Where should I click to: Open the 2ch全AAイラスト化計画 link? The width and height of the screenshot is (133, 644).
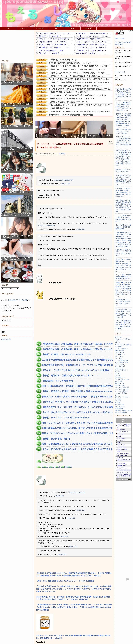point(17,300)
